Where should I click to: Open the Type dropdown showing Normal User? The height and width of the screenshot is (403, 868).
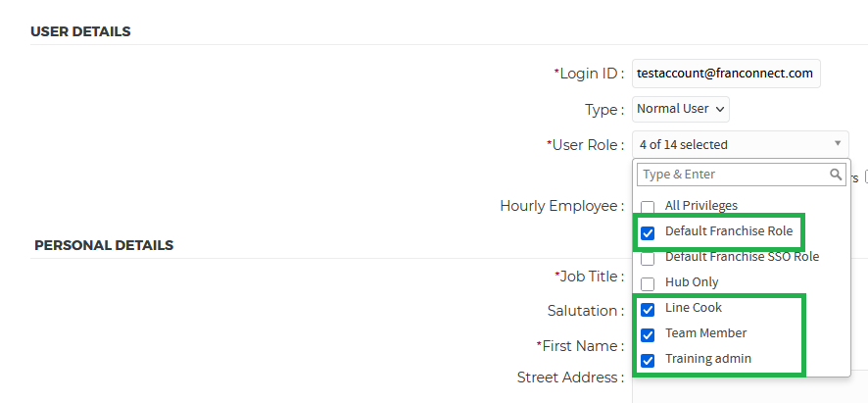tap(681, 109)
